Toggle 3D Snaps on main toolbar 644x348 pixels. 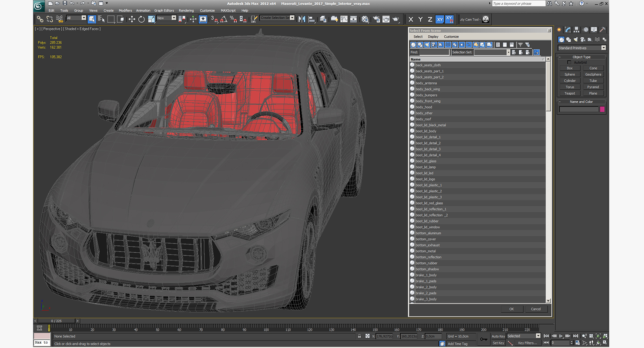pyautogui.click(x=214, y=19)
